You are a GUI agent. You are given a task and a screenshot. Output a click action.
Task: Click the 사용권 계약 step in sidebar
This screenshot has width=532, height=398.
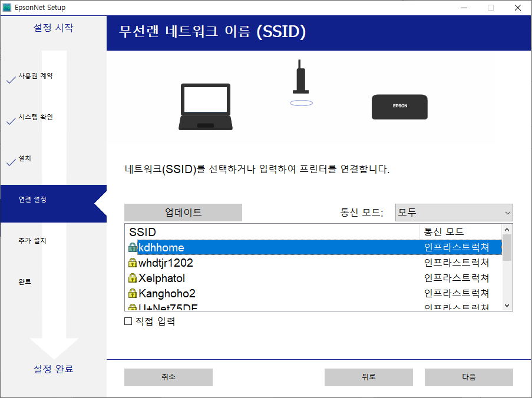[35, 76]
